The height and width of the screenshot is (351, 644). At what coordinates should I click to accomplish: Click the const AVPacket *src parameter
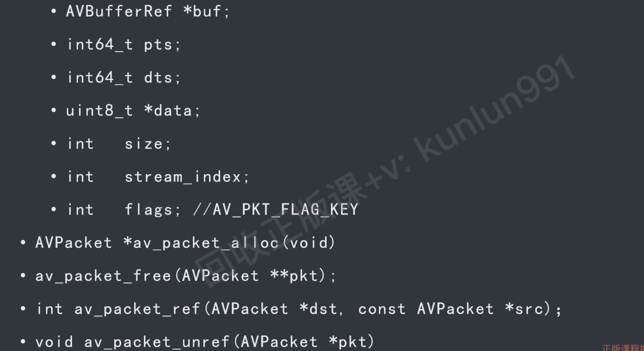[451, 309]
